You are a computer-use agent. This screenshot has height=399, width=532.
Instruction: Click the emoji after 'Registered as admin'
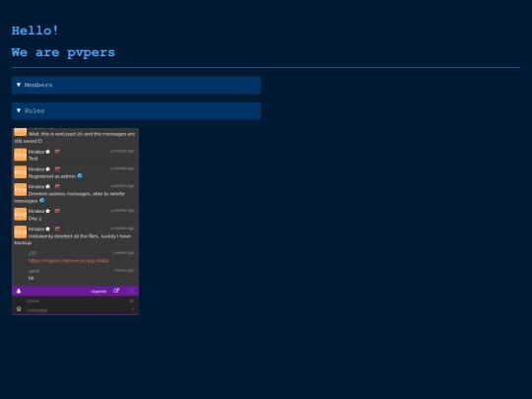coord(80,175)
